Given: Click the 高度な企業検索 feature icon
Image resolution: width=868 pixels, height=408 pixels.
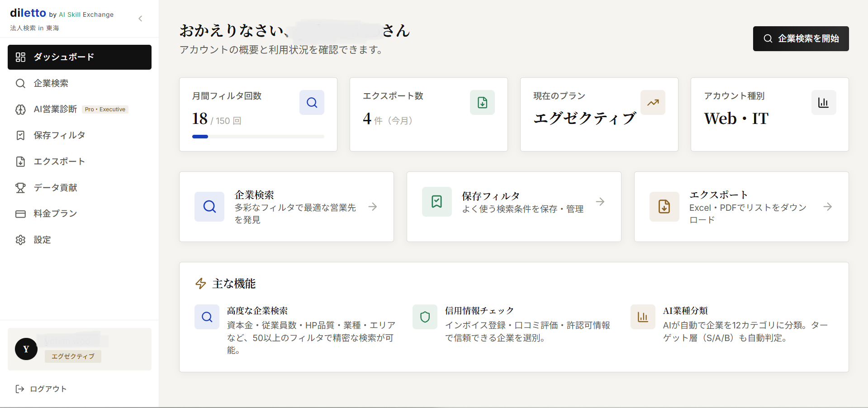Looking at the screenshot, I should pyautogui.click(x=207, y=317).
